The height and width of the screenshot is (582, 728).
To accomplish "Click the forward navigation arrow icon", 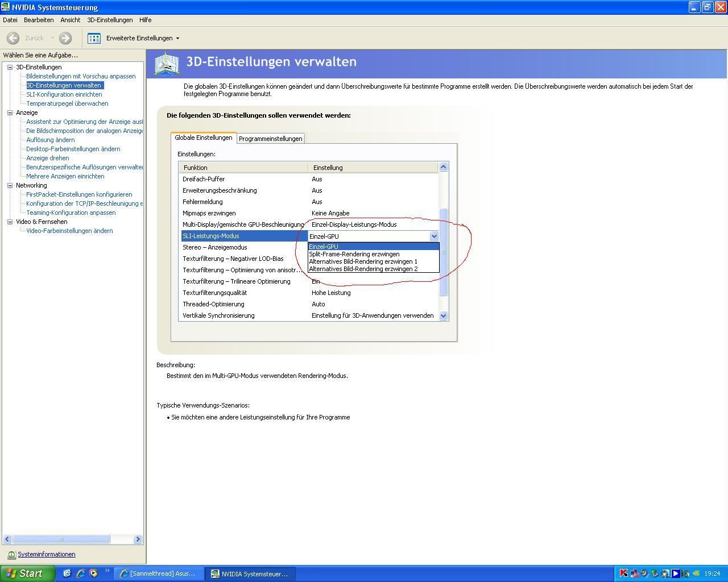I will click(x=65, y=38).
